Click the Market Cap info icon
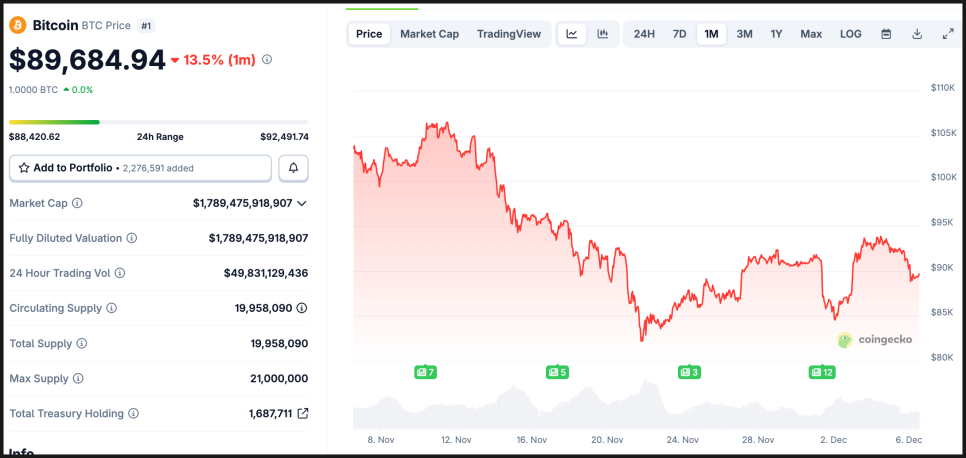The image size is (966, 458). point(78,203)
